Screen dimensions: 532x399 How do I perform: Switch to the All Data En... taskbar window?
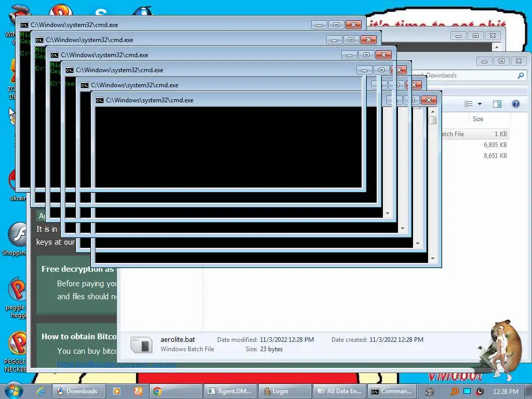[x=340, y=391]
